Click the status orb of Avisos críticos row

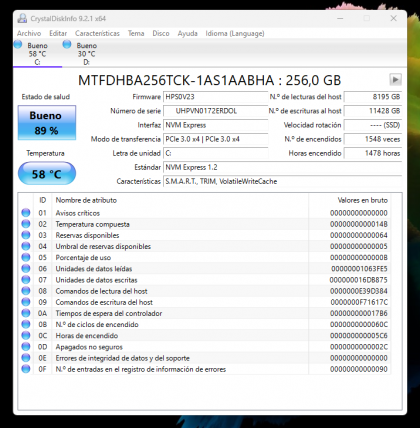26,213
